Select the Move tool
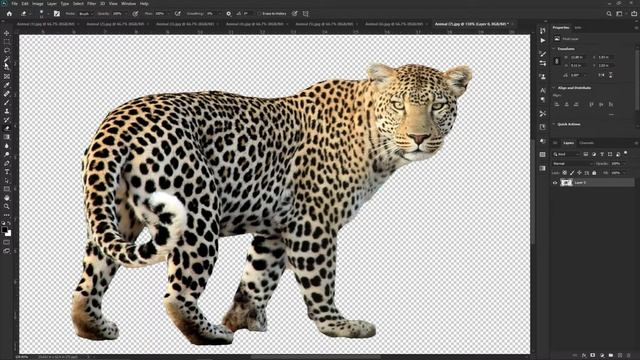 (7, 33)
